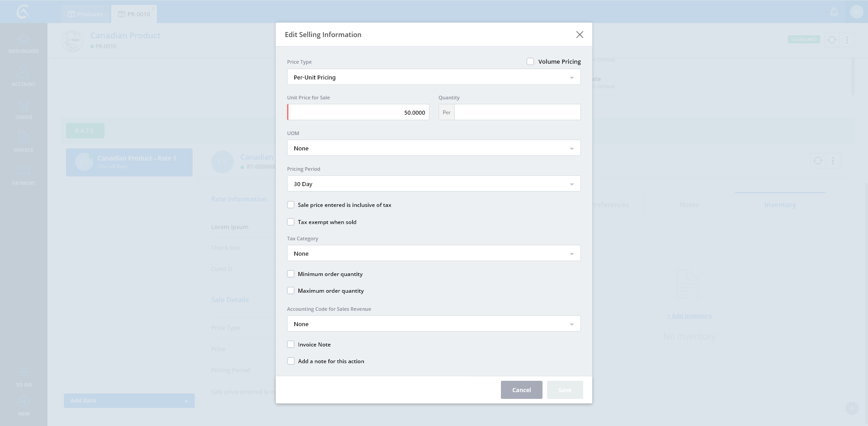Go to Account in the sidebar
Screen dimensions: 868x426
click(24, 73)
